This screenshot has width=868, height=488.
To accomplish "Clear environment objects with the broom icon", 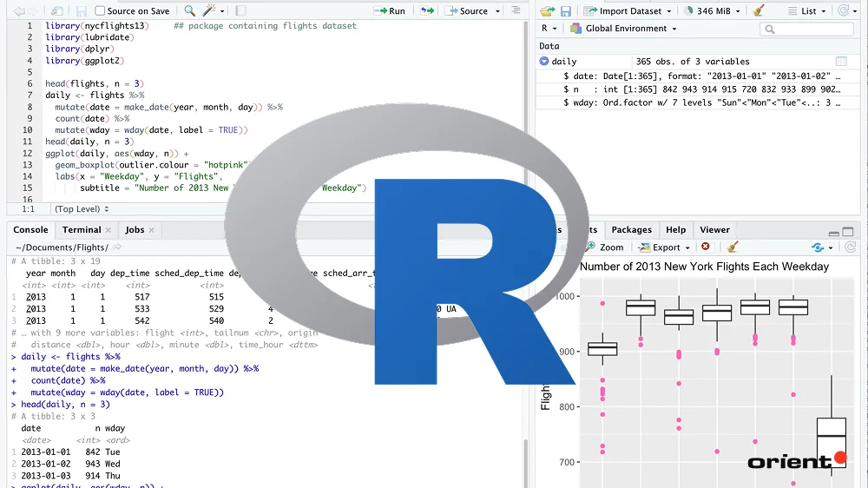I will [759, 11].
